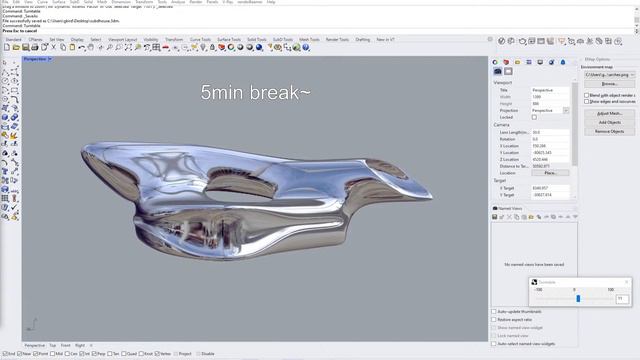Enable Blend with object render checkbox
The image size is (640, 360).
pos(586,95)
